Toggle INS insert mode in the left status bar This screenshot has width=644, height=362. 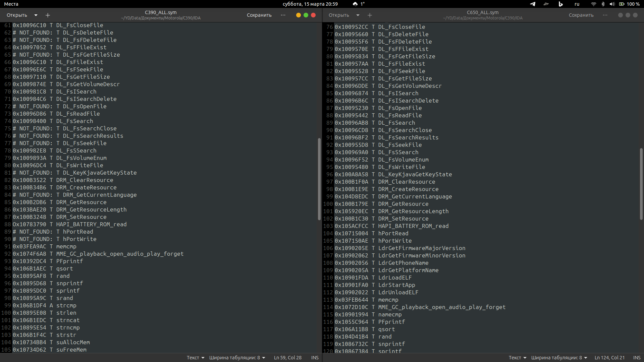point(315,358)
